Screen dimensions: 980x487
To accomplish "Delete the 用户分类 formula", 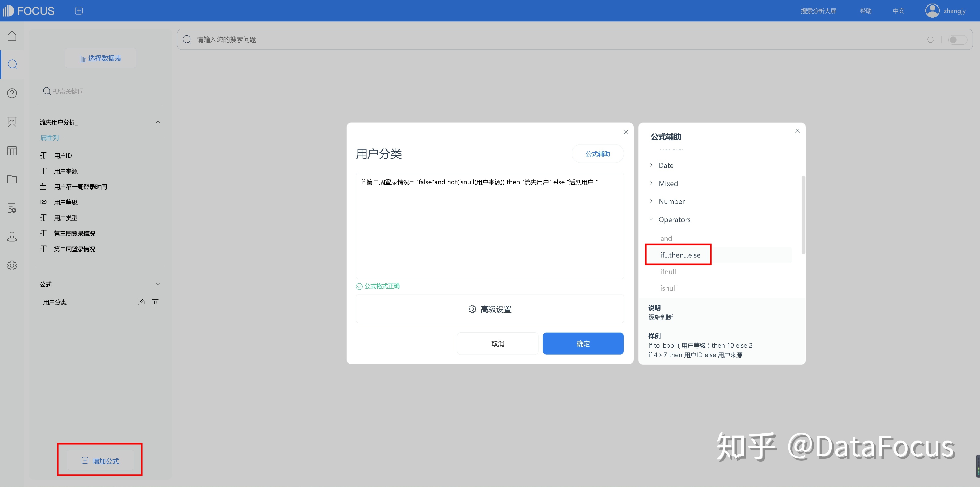I will tap(155, 302).
